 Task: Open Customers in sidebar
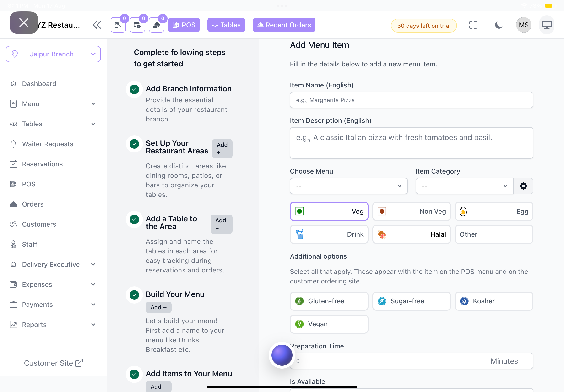[53, 224]
